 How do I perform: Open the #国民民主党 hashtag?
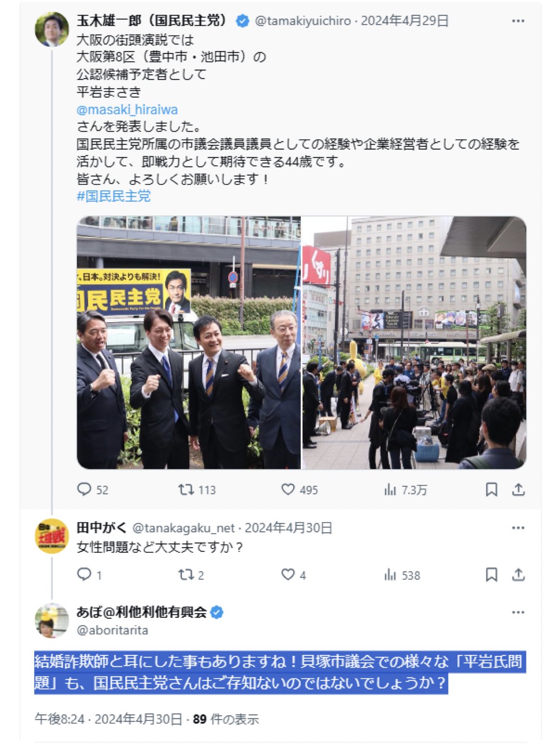[x=114, y=196]
